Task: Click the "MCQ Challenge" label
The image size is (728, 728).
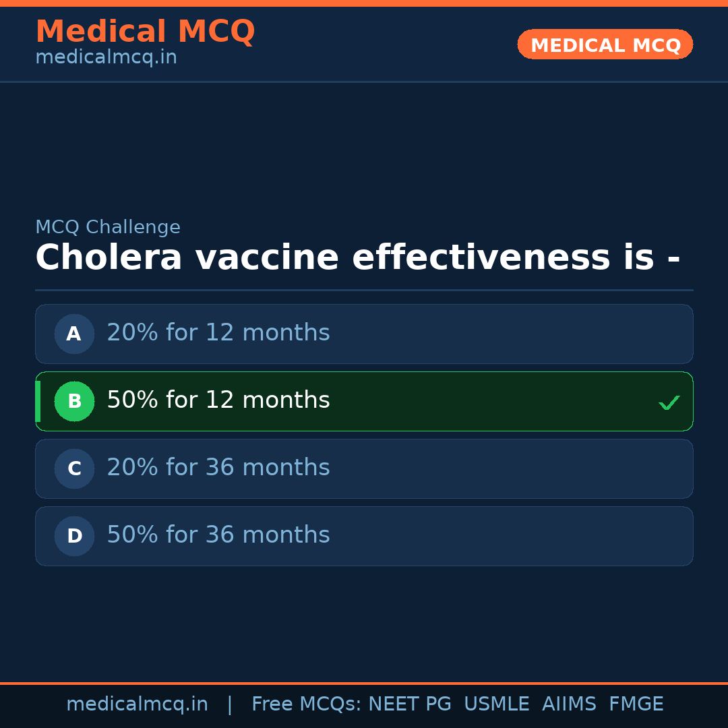Action: [x=108, y=227]
